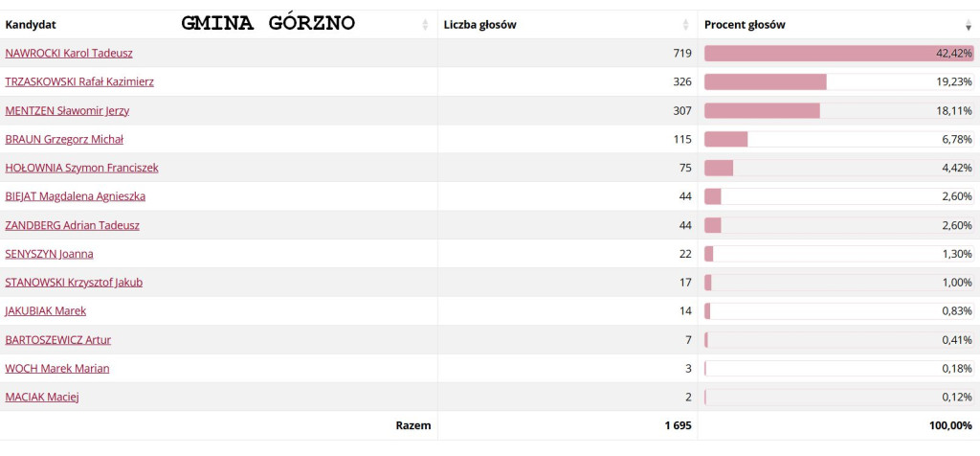This screenshot has height=456, width=980.
Task: Open BIEJAT Magdalena Agnieszka link
Action: tap(75, 196)
